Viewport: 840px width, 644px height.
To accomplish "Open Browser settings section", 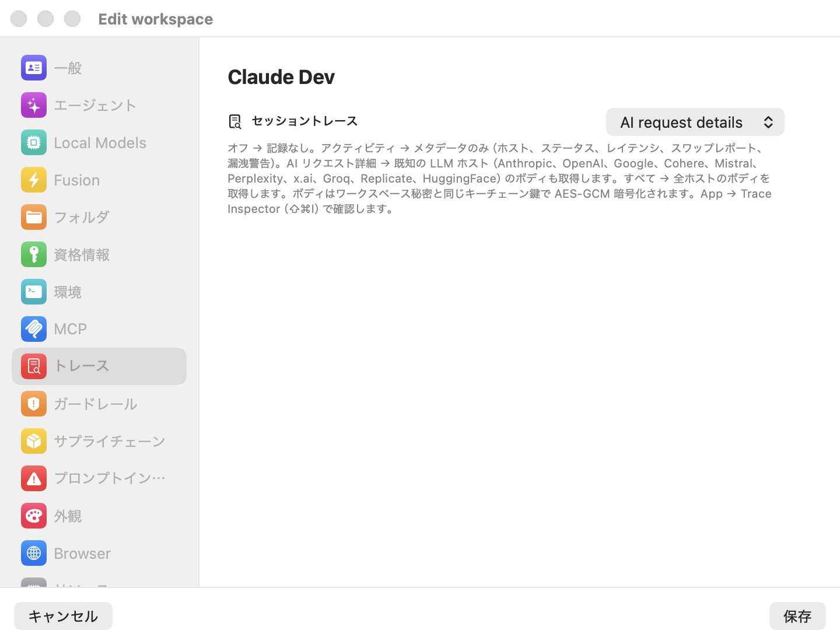I will pyautogui.click(x=99, y=553).
